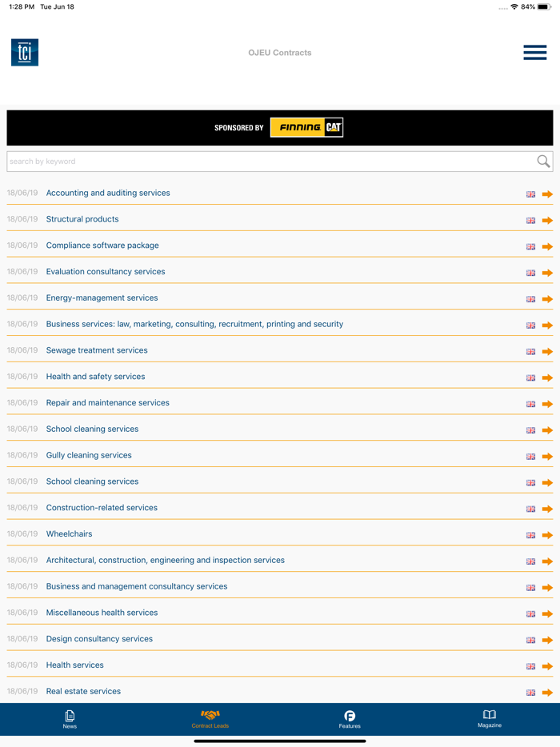Tap orange arrow for Energy-management services
This screenshot has height=747, width=560.
pos(547,298)
